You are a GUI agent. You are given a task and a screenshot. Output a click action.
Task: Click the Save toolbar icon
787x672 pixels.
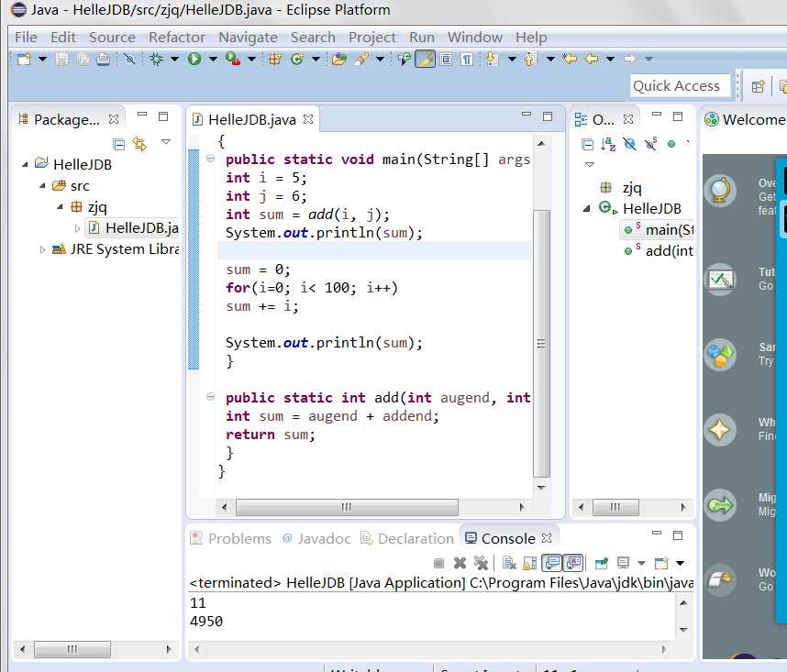click(x=61, y=60)
